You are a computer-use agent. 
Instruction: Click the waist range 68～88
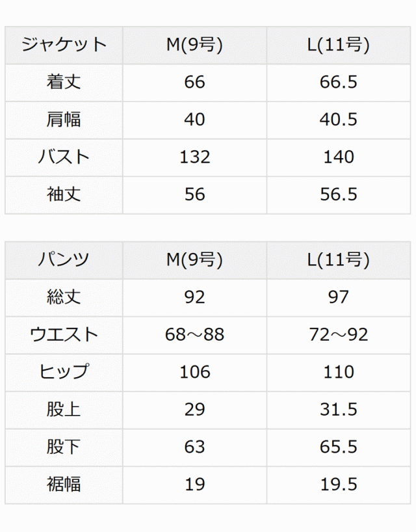(194, 334)
